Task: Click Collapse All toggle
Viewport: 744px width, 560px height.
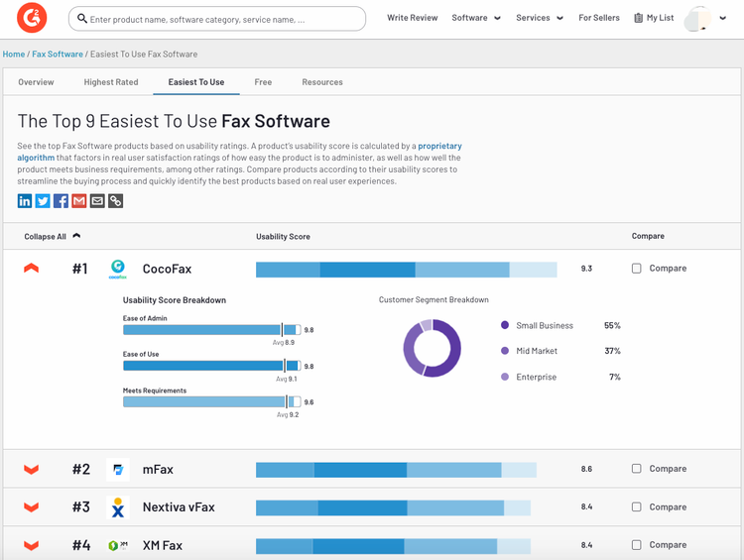Action: coord(53,236)
